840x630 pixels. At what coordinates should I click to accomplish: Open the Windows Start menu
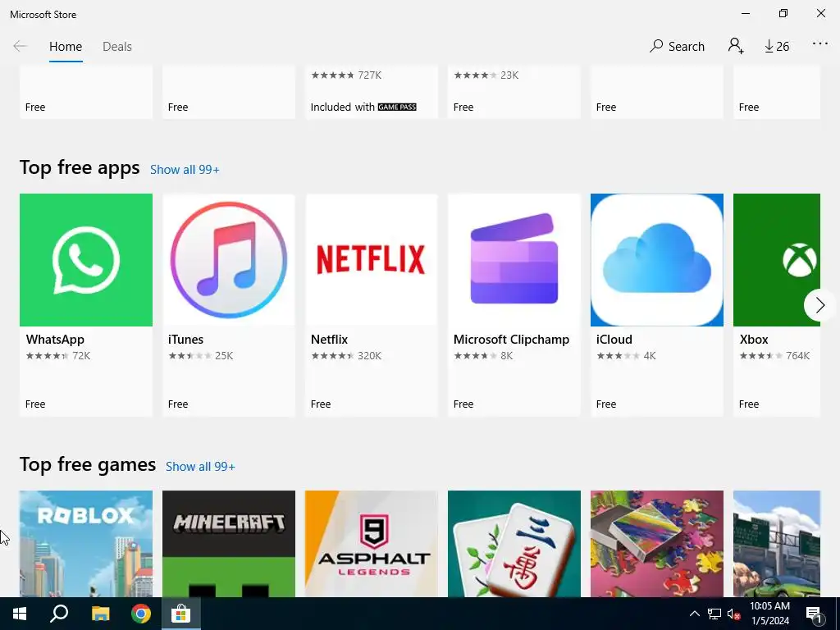pos(20,614)
